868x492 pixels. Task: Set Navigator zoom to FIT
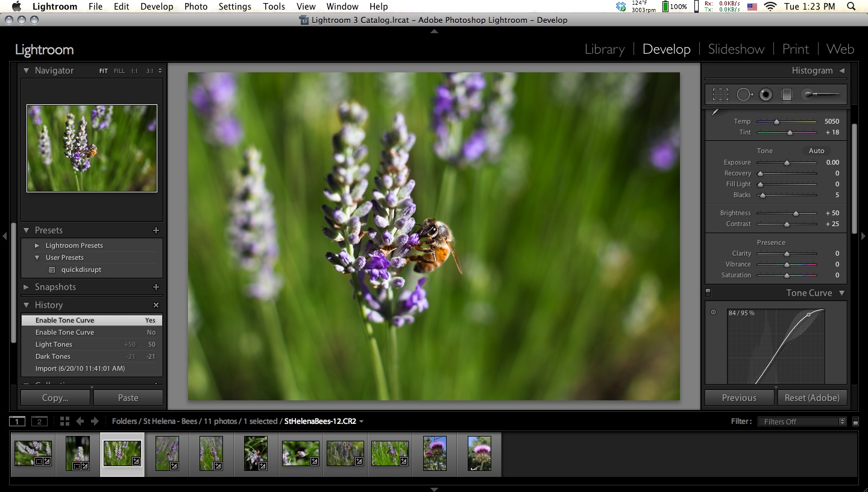pyautogui.click(x=104, y=71)
